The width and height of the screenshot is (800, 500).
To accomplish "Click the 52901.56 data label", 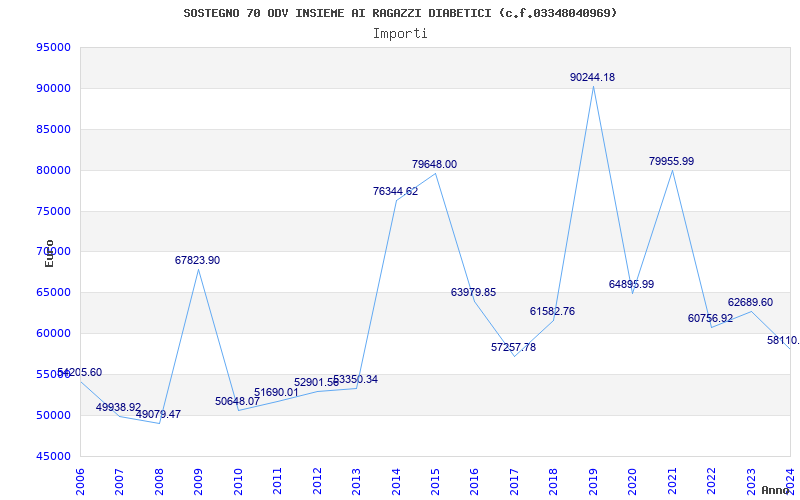I will coord(316,383).
